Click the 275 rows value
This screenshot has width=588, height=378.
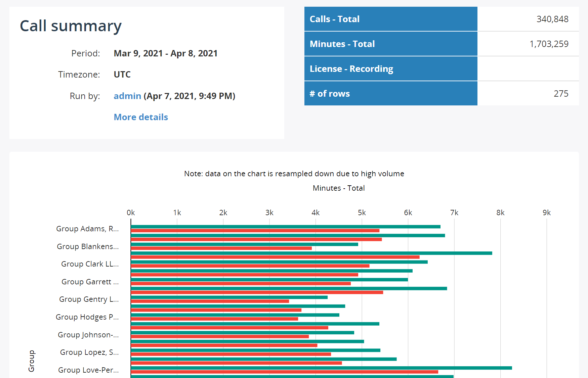(561, 94)
